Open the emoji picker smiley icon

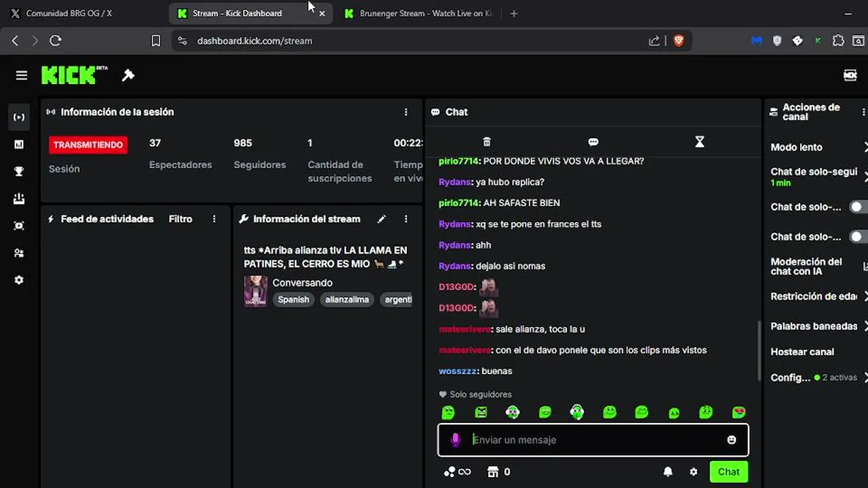coord(732,440)
